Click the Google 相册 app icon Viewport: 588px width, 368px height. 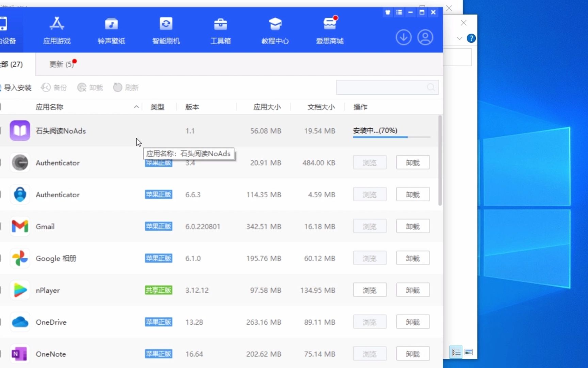tap(20, 258)
